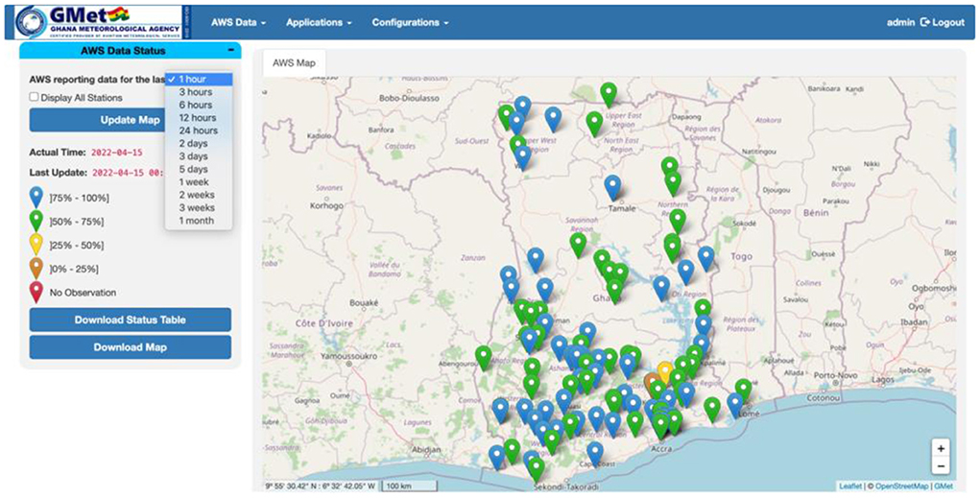The width and height of the screenshot is (980, 498).
Task: Click the Actual Time date value
Action: (117, 153)
